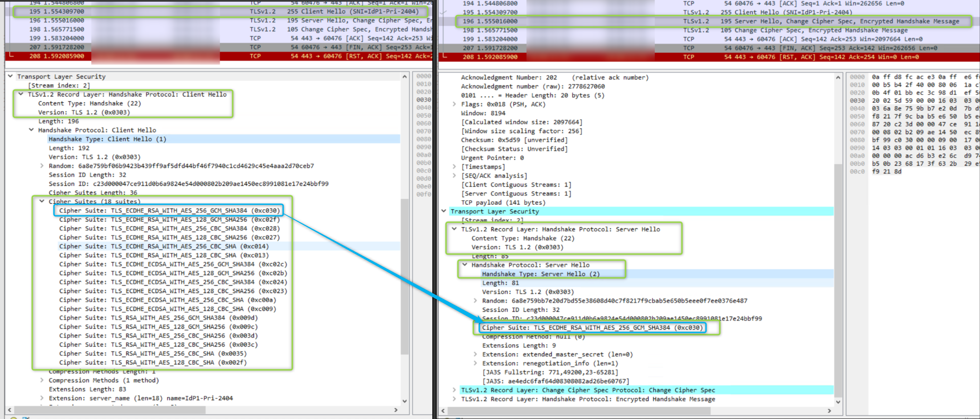This screenshot has height=419, width=980.
Task: Click right detail pane scroll up arrow
Action: tap(838, 78)
